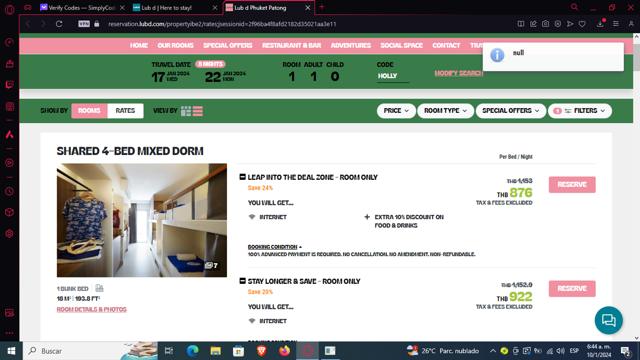Click the VPN badge in the address bar
The height and width of the screenshot is (360, 640).
coord(84,24)
